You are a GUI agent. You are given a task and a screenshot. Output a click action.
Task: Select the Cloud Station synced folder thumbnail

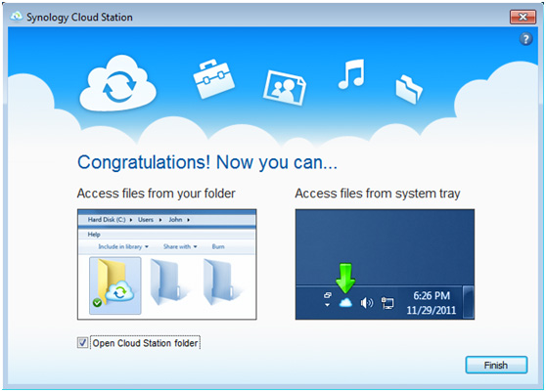pos(115,285)
